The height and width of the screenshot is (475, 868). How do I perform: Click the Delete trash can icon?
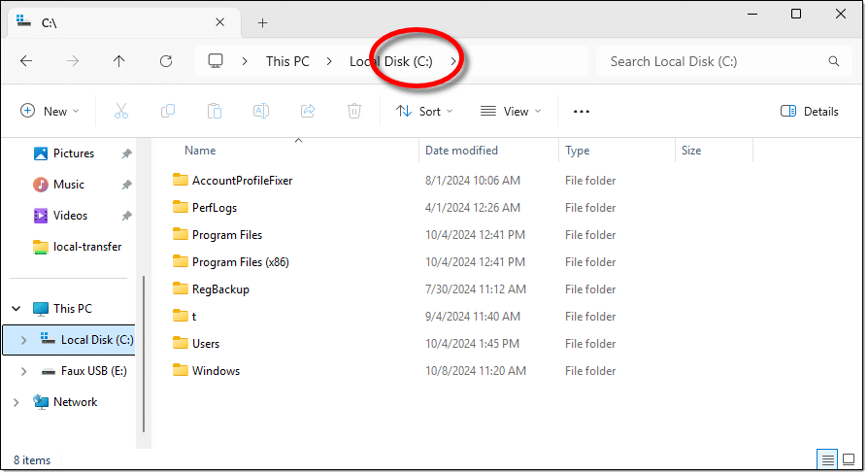pyautogui.click(x=355, y=112)
